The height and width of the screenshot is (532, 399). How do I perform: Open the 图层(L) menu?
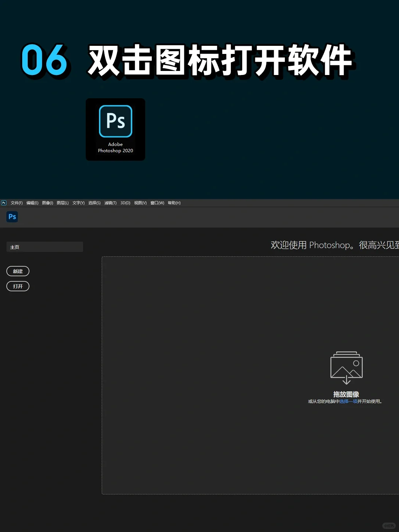[62, 202]
